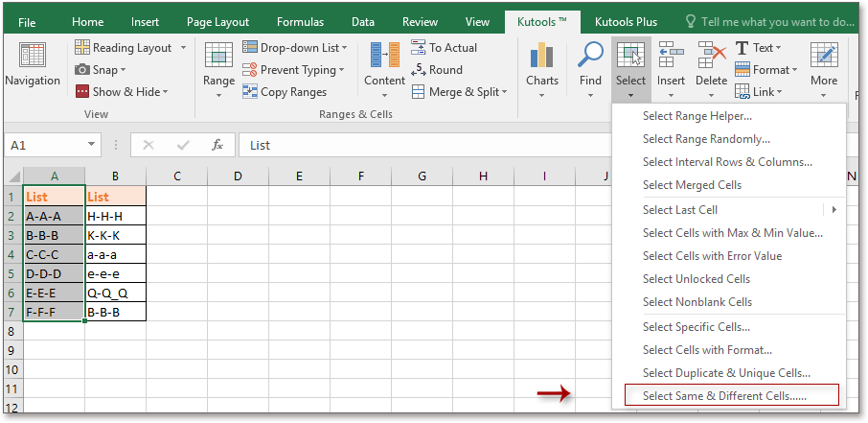Select cell B4 containing a-a-a
Screen dimensions: 868x423
115,255
